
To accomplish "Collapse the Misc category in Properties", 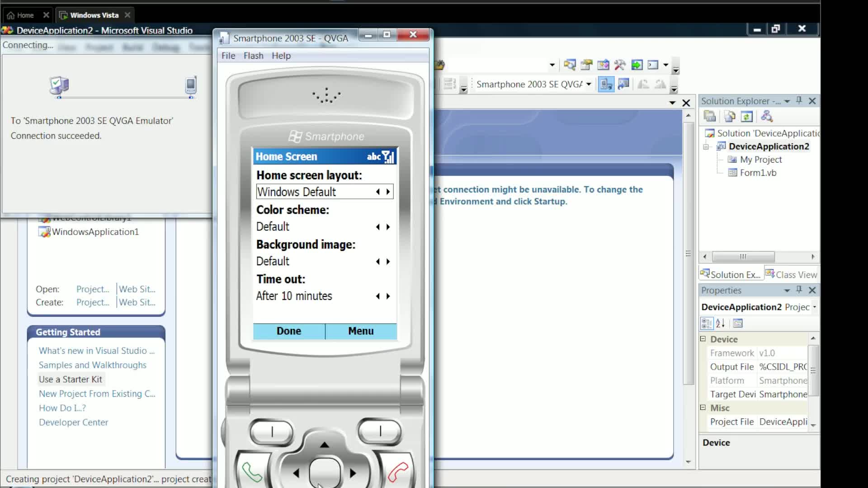I will tap(703, 408).
